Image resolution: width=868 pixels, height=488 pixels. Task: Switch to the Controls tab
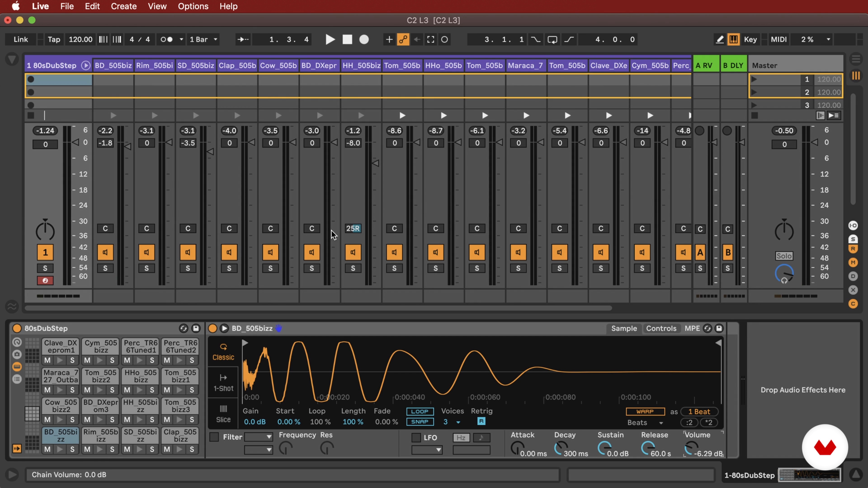[x=661, y=328]
